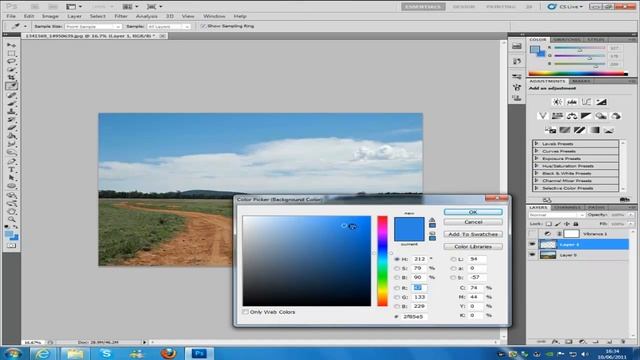Screen dimensions: 640x360
Task: Click Black & White adjustment icon
Action: pyautogui.click(x=586, y=116)
